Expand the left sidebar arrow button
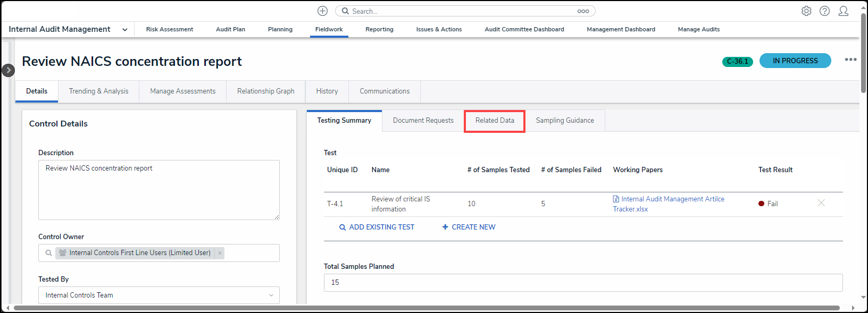 click(x=9, y=70)
